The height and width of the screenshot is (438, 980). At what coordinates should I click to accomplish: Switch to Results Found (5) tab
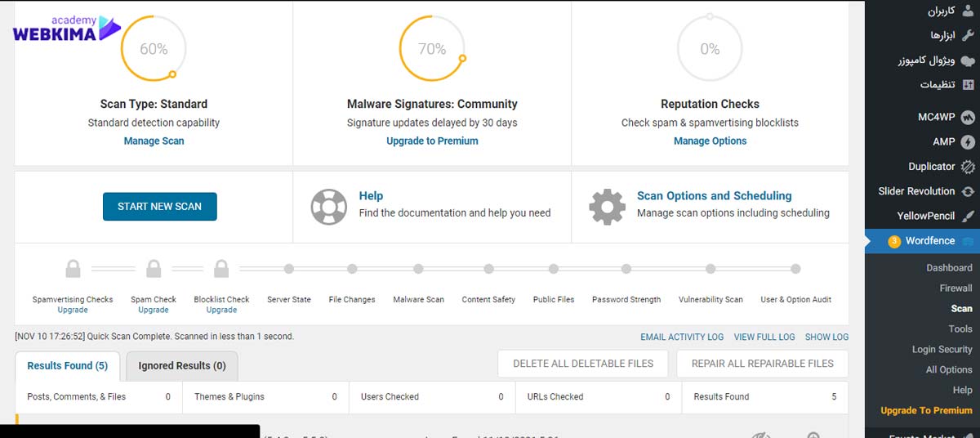[x=68, y=365]
